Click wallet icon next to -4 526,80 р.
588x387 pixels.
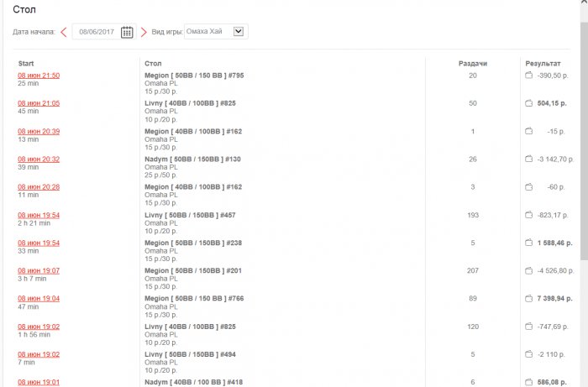[x=528, y=270]
